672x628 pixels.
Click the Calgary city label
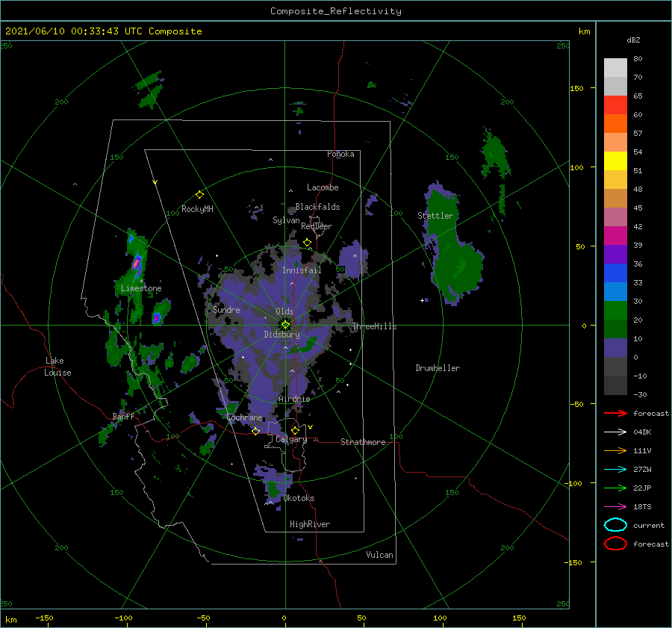(x=291, y=439)
